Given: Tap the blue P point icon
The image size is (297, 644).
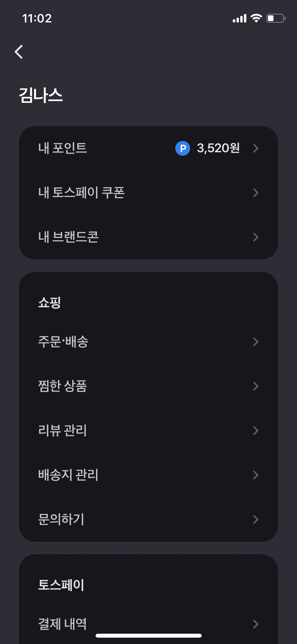Looking at the screenshot, I should 183,148.
